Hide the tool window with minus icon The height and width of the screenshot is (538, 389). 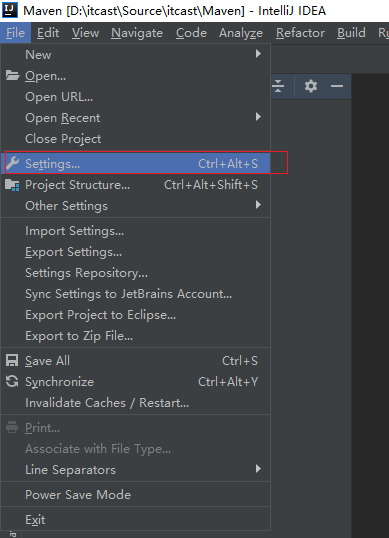337,86
